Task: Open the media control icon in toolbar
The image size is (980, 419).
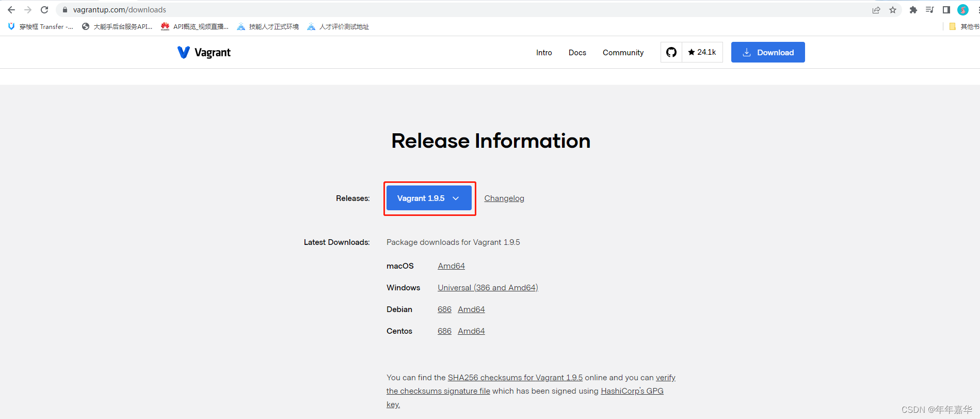Action: (930, 10)
